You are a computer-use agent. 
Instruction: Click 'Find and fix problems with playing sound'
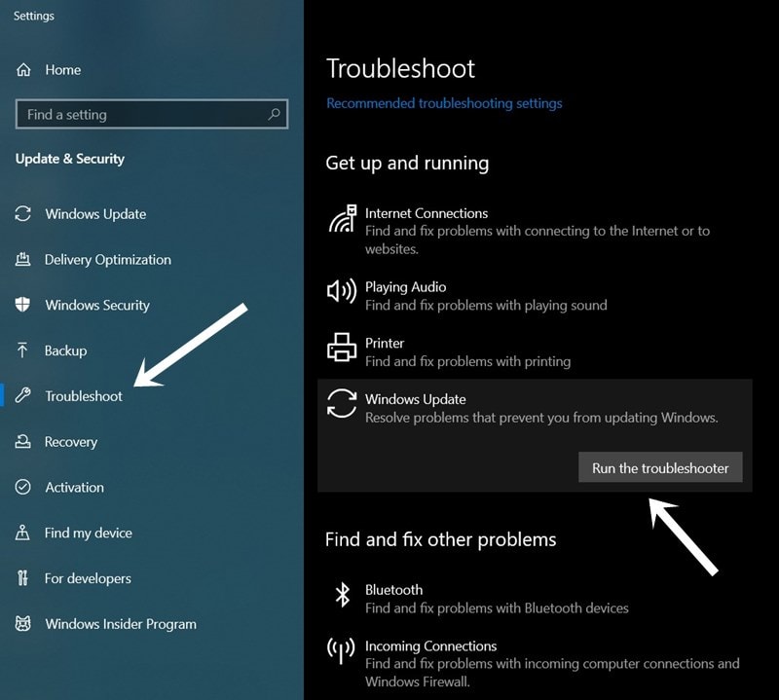486,305
